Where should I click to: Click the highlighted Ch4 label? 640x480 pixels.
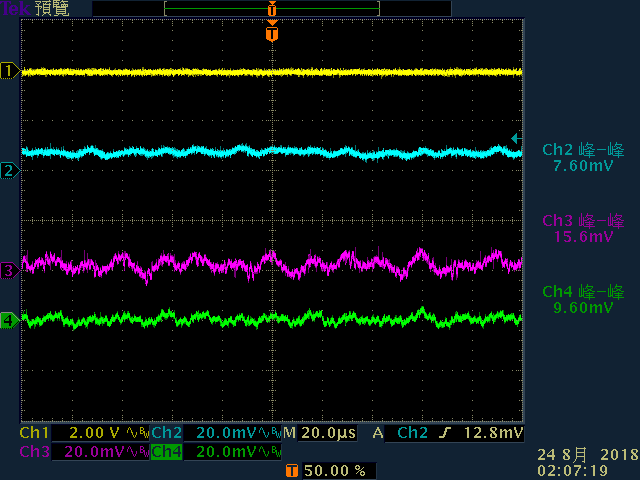[x=167, y=452]
